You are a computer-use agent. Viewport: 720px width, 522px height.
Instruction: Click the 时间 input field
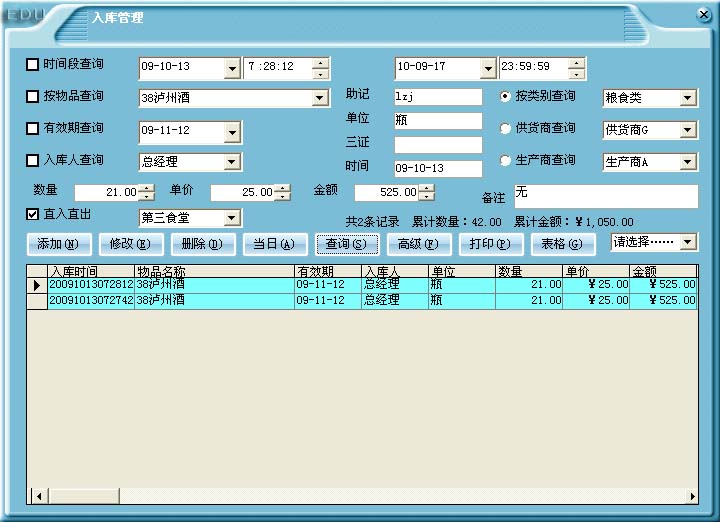click(x=438, y=168)
